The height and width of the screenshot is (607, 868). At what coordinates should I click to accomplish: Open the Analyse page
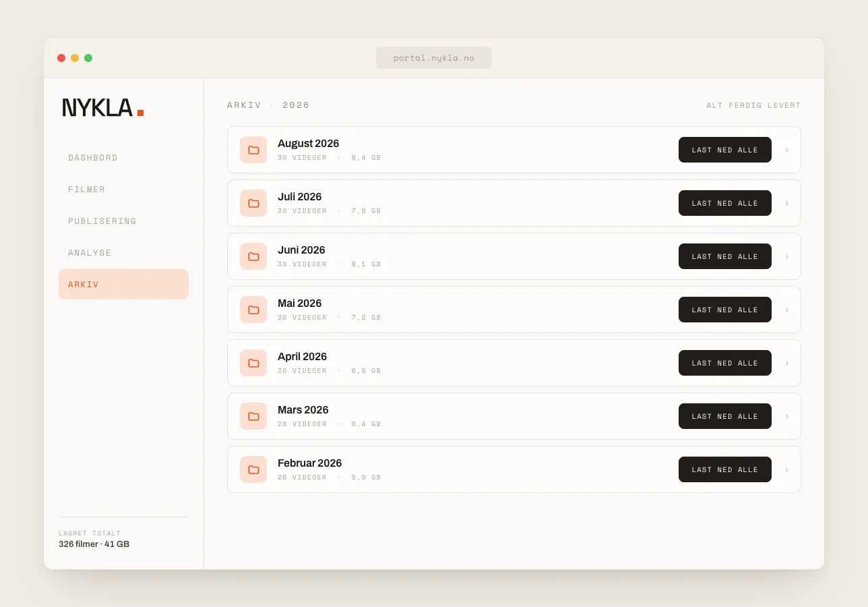click(123, 253)
